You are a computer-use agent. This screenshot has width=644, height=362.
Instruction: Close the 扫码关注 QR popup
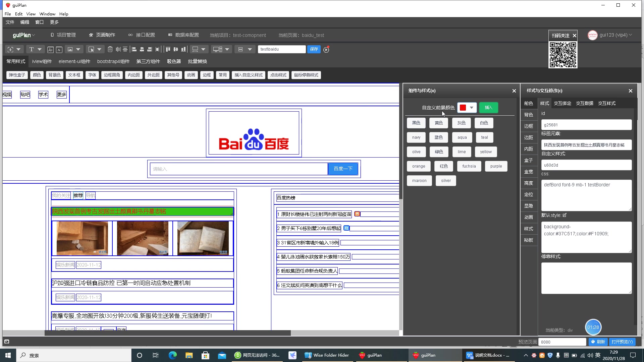pos(574,36)
